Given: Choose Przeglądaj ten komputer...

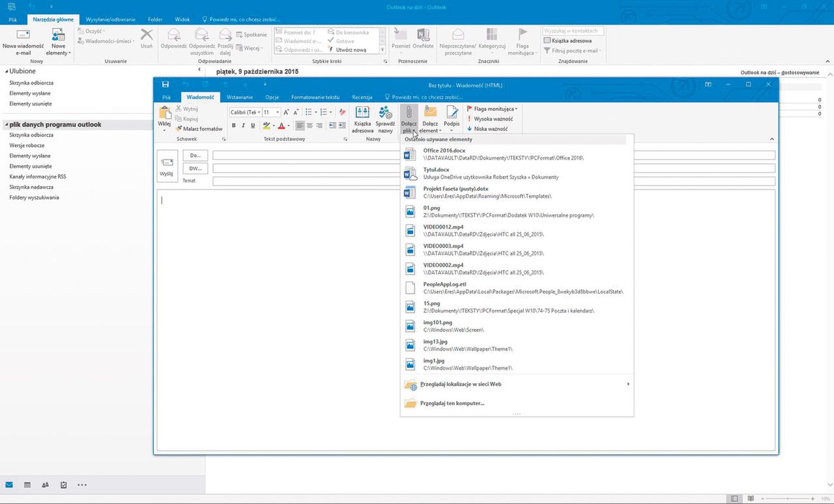Looking at the screenshot, I should [x=516, y=403].
